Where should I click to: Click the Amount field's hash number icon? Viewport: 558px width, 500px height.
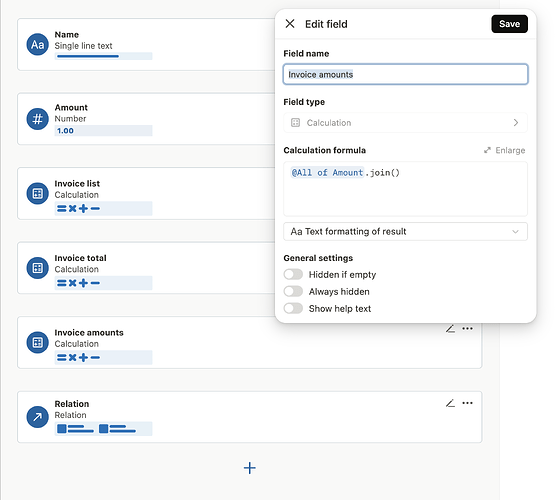[x=37, y=119]
